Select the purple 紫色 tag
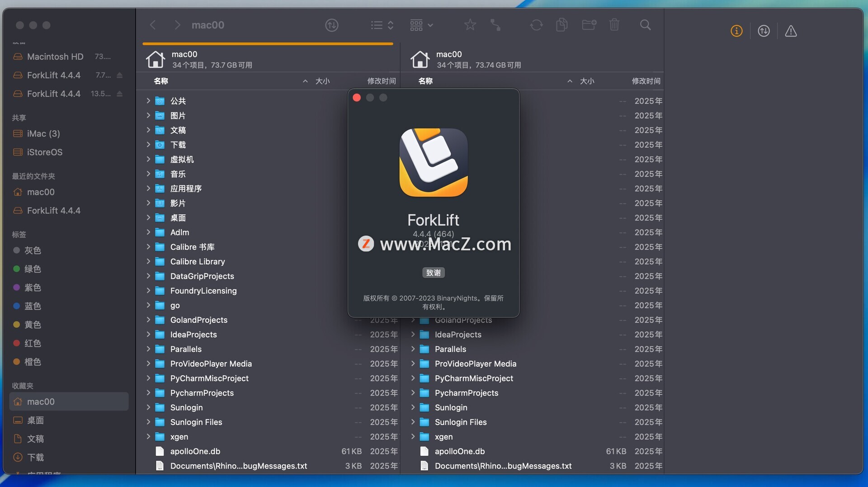Image resolution: width=868 pixels, height=487 pixels. (32, 288)
